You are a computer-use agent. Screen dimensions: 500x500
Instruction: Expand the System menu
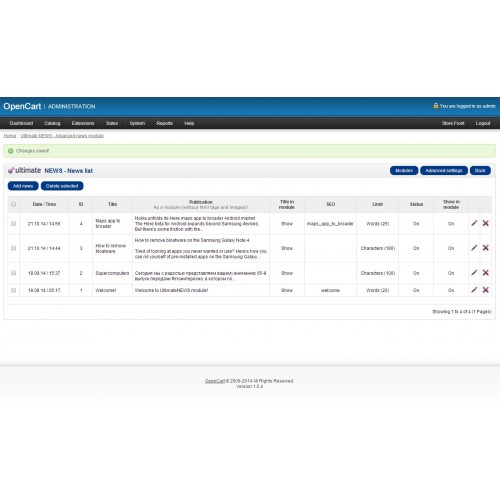tap(137, 123)
